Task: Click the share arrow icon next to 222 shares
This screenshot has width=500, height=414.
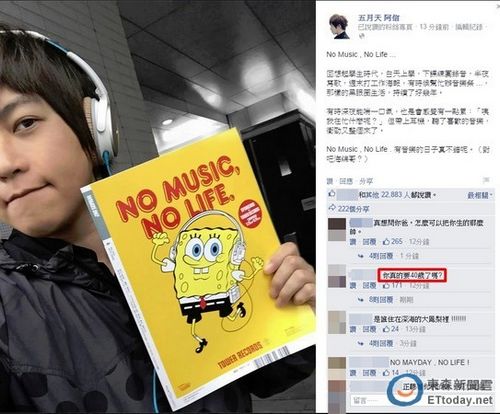Action: pos(332,208)
